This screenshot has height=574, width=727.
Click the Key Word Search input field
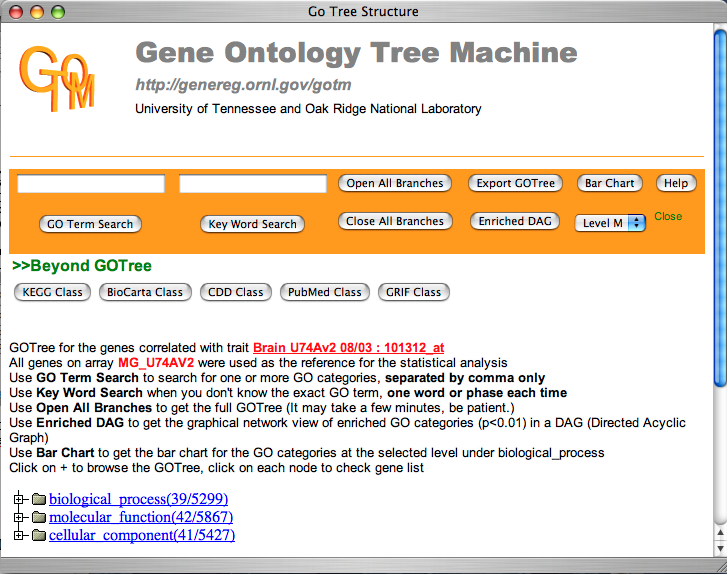[x=253, y=184]
